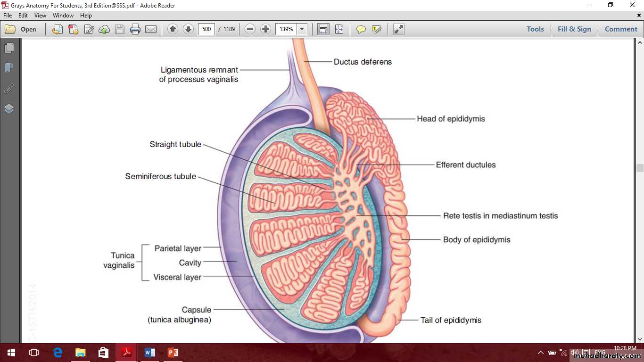644x362 pixels.
Task: Click the email envelope icon
Action: pyautogui.click(x=151, y=29)
